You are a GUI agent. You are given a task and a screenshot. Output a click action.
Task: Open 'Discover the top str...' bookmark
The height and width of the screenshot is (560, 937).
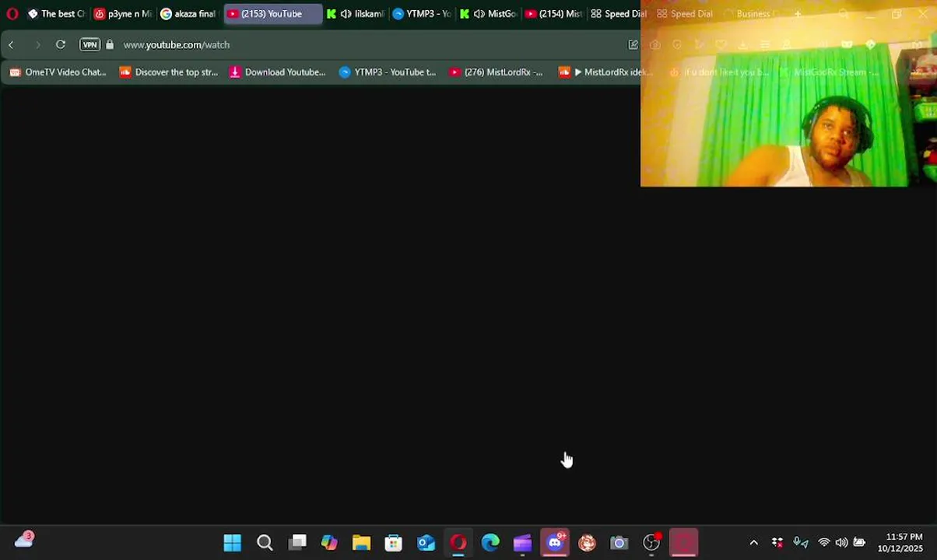pyautogui.click(x=169, y=72)
